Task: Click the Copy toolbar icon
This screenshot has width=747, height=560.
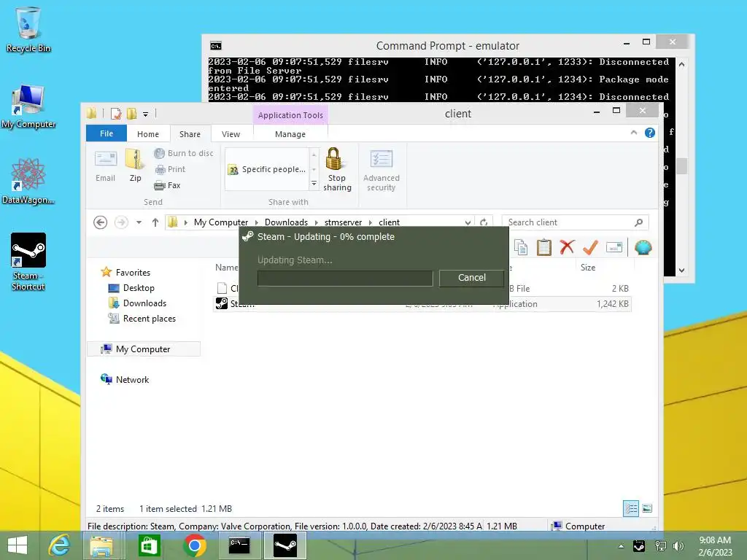Action: click(x=521, y=248)
